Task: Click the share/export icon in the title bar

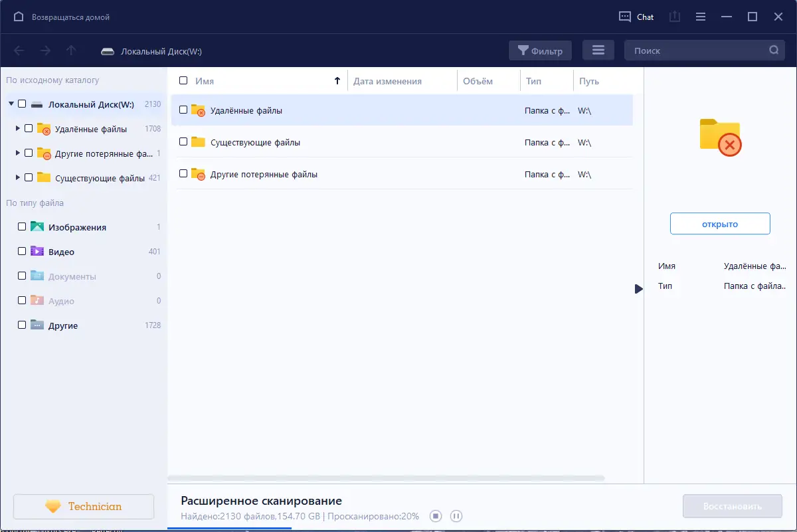Action: point(674,17)
